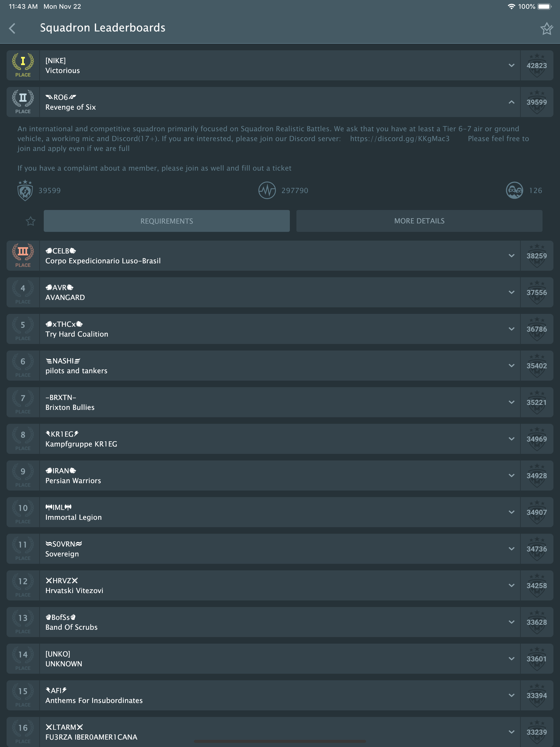Tap the second place laurel badge

coord(23,102)
